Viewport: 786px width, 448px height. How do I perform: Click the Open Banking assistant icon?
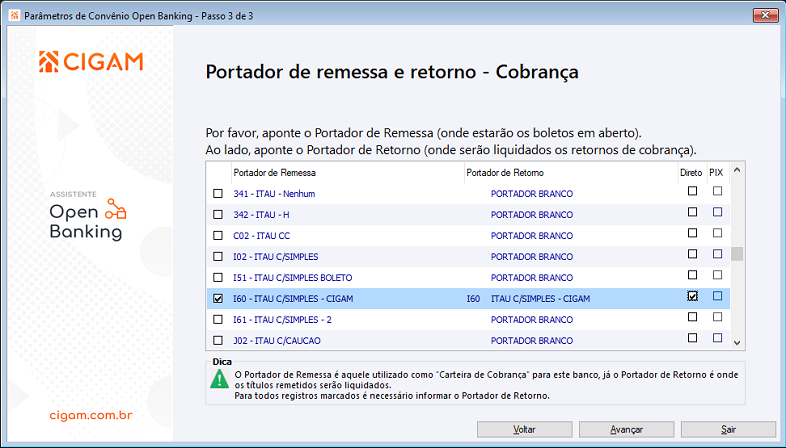[x=116, y=208]
